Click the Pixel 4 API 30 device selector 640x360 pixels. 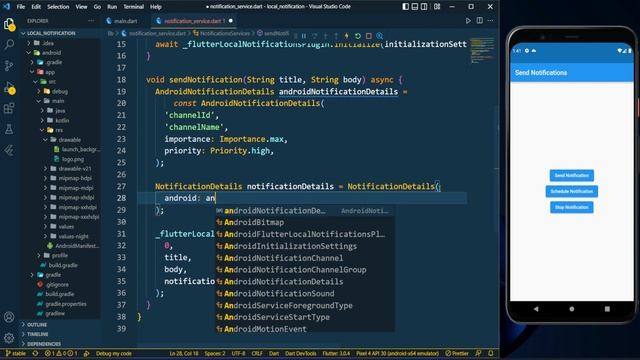(397, 353)
